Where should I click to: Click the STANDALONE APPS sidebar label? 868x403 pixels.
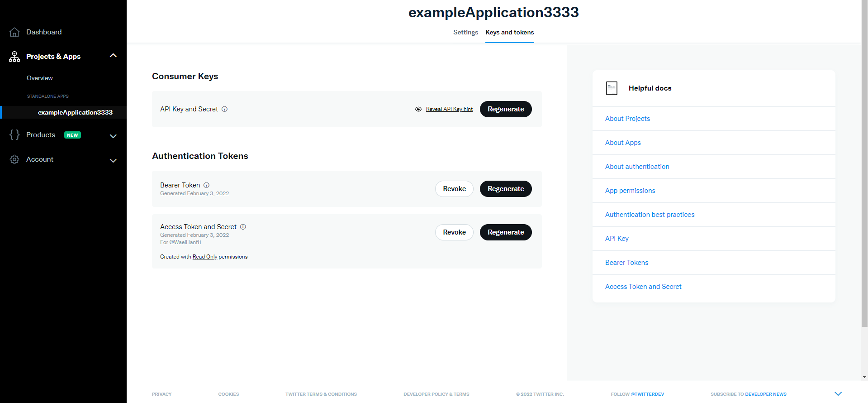pyautogui.click(x=47, y=96)
